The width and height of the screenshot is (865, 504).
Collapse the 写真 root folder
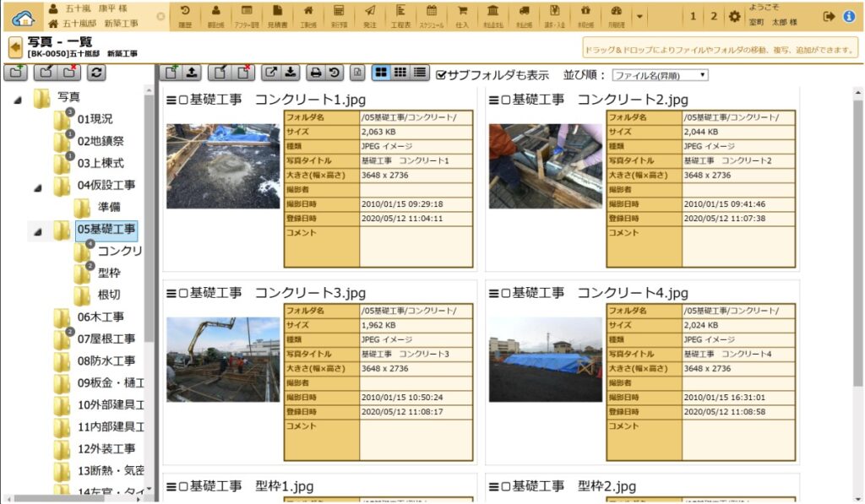tap(19, 100)
